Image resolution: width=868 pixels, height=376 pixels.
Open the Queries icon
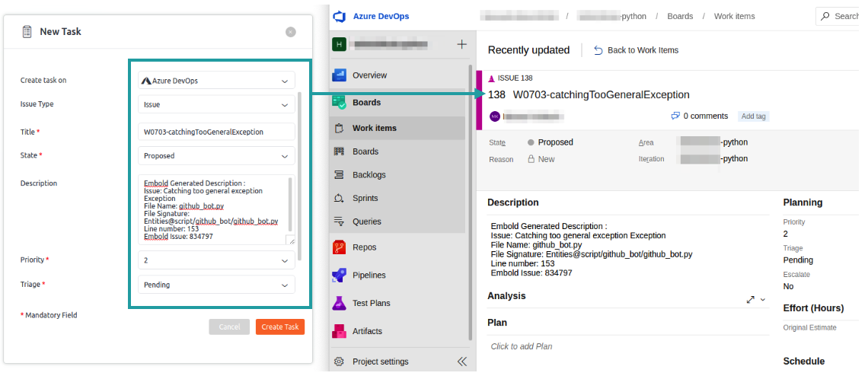(x=340, y=221)
